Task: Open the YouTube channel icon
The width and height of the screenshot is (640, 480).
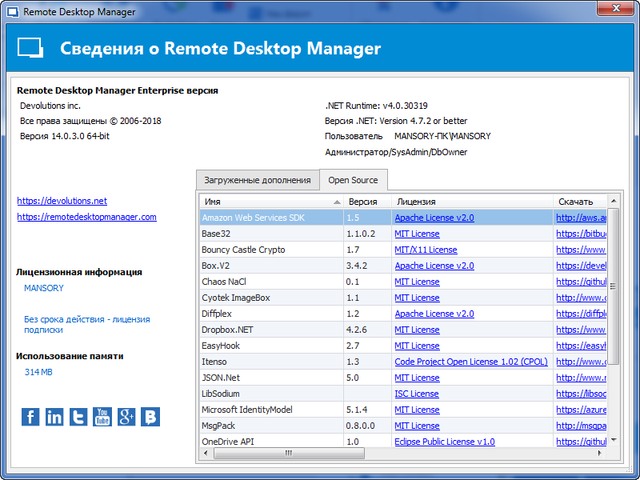Action: 103,417
